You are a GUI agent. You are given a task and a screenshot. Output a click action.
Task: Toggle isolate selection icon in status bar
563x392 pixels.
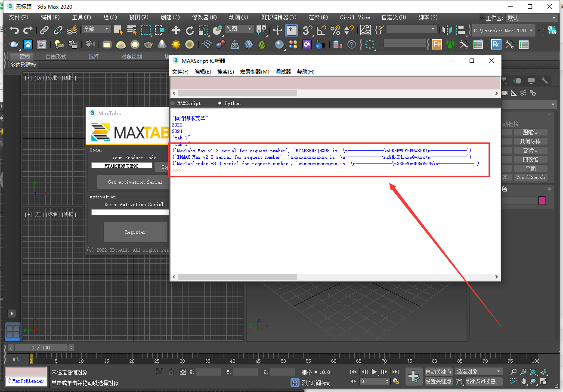point(160,372)
